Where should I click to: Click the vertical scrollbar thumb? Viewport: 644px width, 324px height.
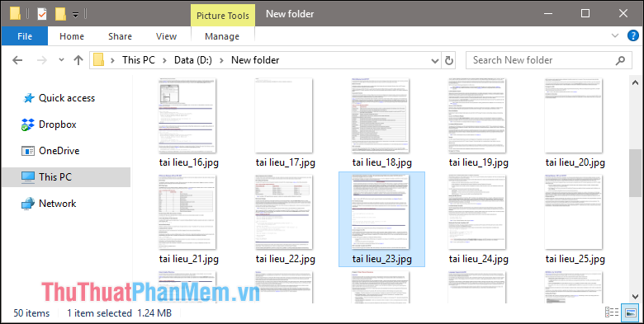tap(636, 173)
